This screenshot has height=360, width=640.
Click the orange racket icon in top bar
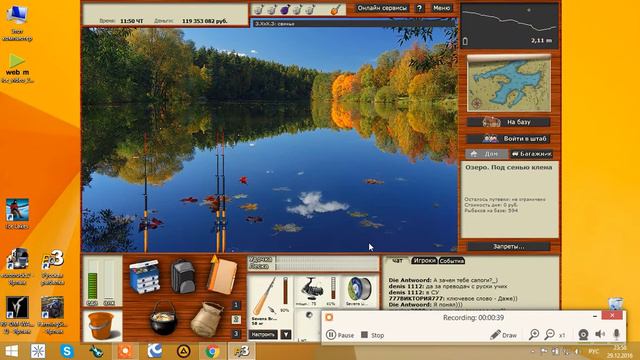(x=335, y=9)
